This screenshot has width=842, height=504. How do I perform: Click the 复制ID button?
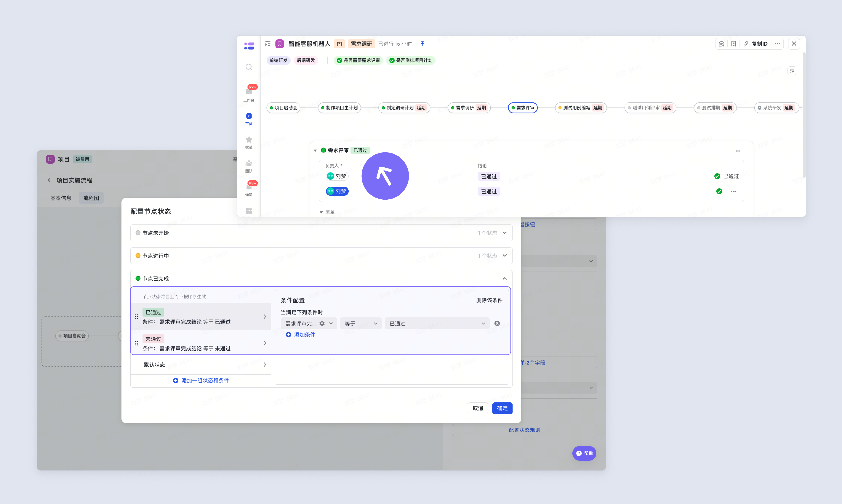coord(759,44)
